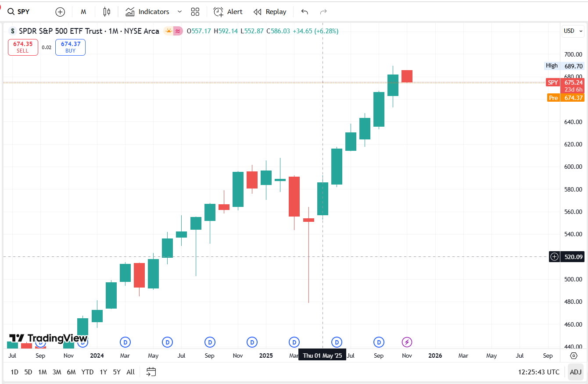
Task: Select the YTD time range
Action: point(87,372)
